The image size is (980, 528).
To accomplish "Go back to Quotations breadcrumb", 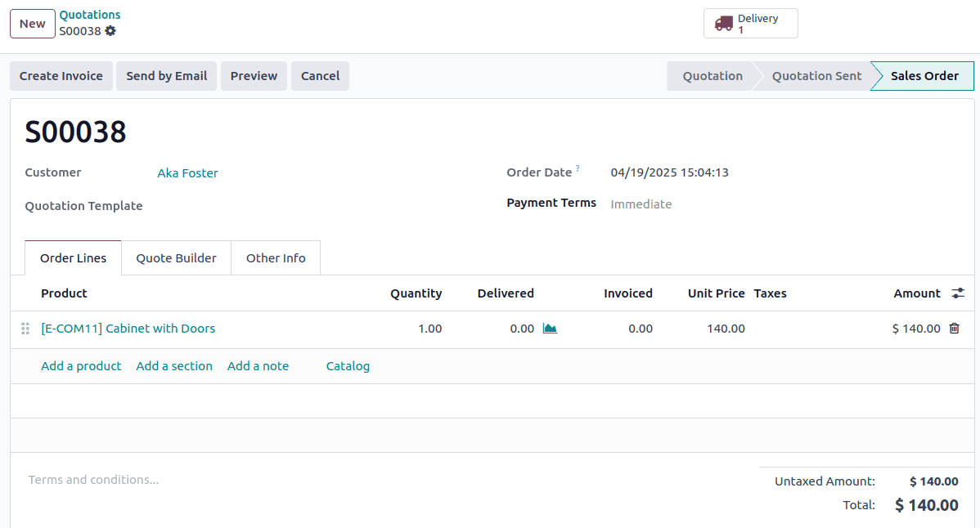I will 90,15.
